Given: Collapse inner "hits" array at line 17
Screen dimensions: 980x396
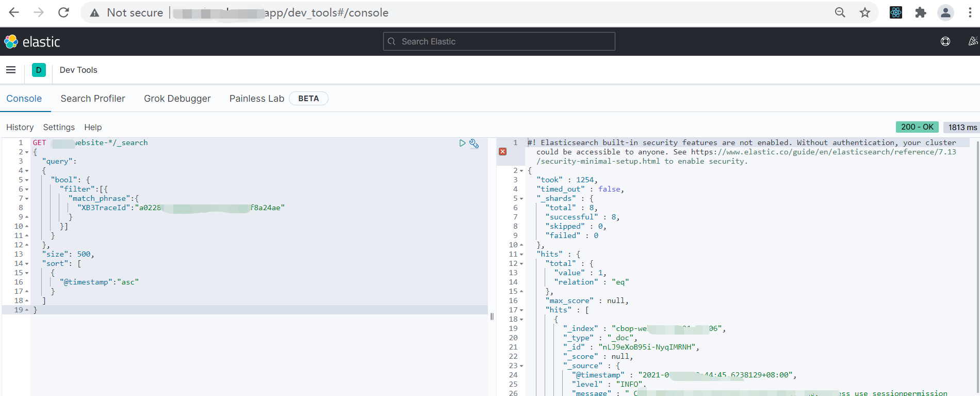Looking at the screenshot, I should point(521,310).
